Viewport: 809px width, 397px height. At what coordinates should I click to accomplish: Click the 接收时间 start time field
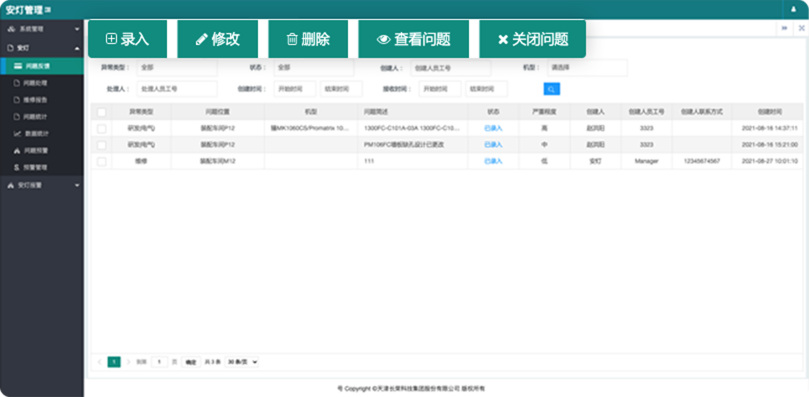[x=440, y=89]
